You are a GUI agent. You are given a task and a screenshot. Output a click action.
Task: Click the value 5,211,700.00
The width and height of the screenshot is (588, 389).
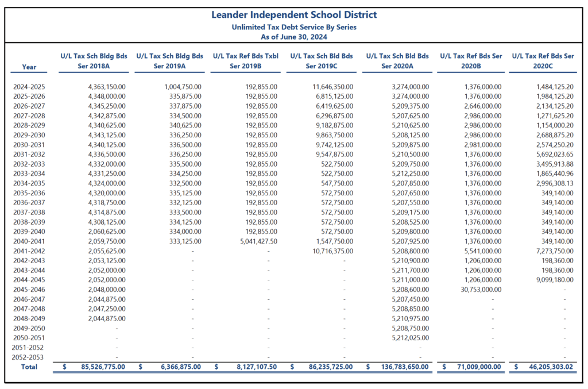[410, 271]
